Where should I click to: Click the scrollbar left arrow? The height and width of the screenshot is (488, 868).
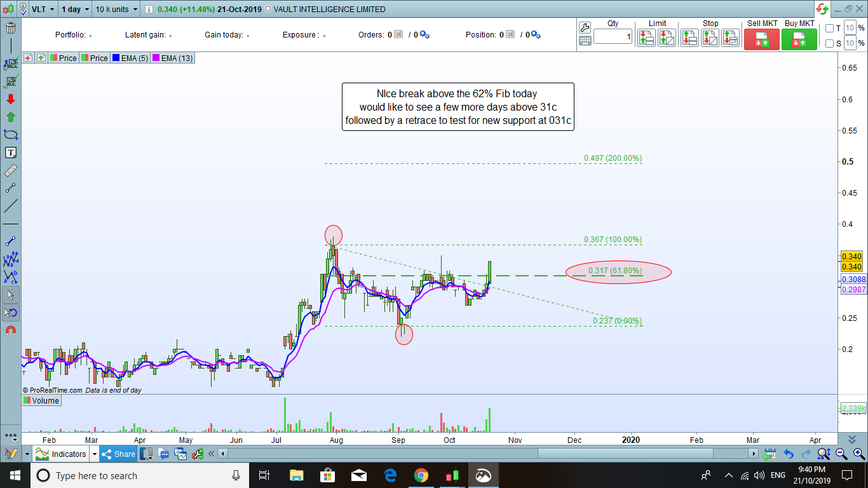[222, 454]
